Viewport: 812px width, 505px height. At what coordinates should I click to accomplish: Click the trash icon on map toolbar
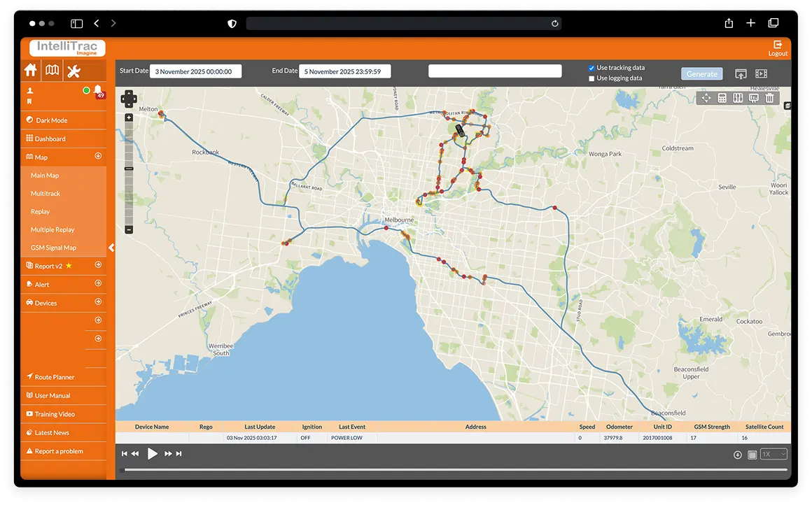point(770,98)
